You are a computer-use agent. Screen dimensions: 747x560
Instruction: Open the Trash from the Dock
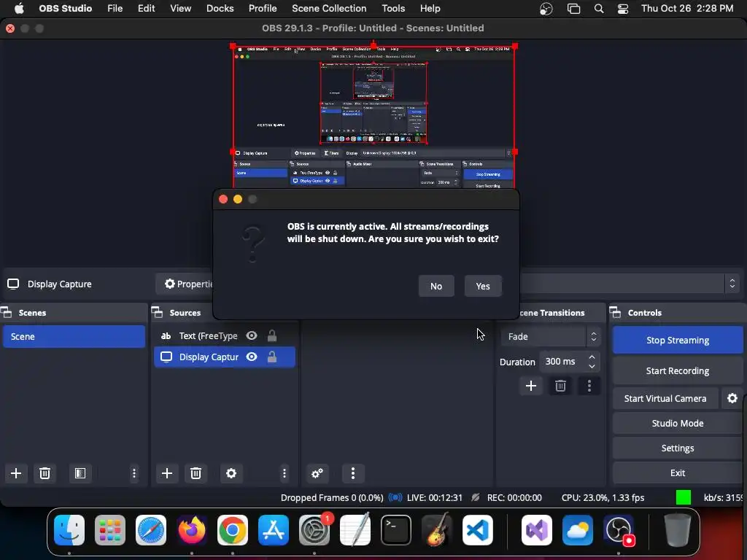point(678,530)
